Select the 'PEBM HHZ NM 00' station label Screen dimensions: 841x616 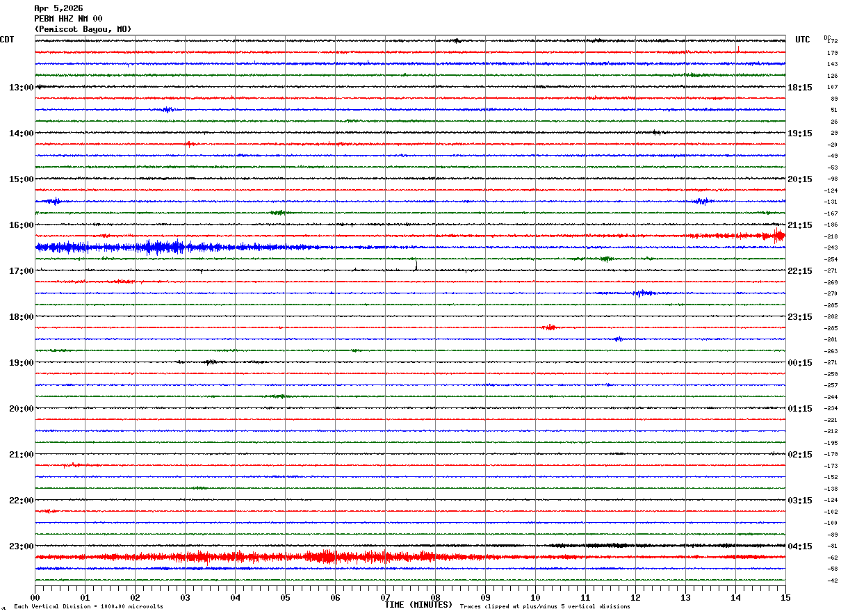click(68, 19)
